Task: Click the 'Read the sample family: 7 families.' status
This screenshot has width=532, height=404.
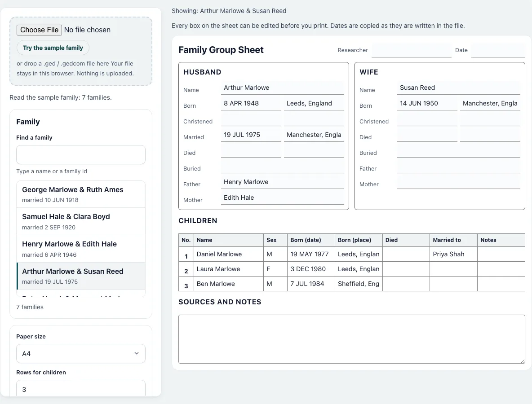Action: tap(60, 97)
